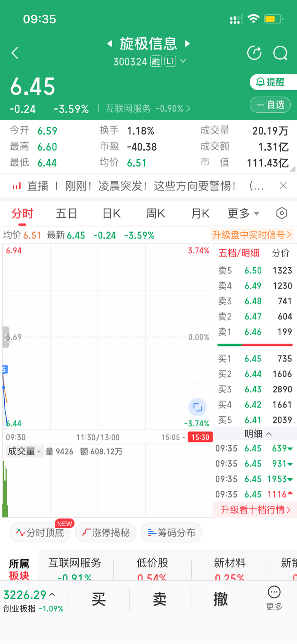Switch to 日K chart tab
297x644 pixels.
111,213
